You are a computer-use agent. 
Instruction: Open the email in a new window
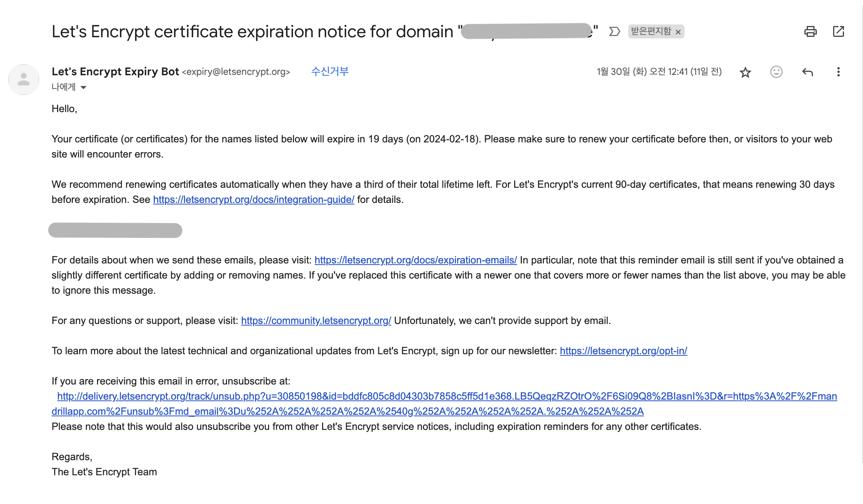(839, 31)
